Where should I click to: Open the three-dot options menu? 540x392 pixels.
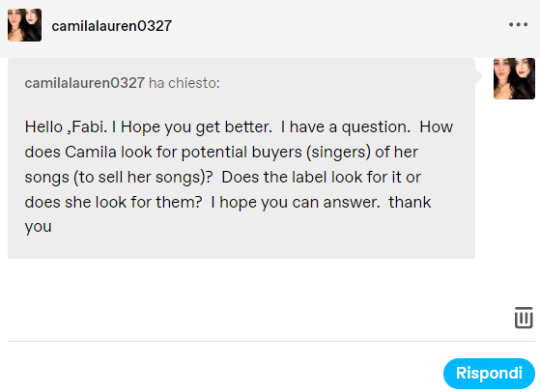pyautogui.click(x=518, y=25)
